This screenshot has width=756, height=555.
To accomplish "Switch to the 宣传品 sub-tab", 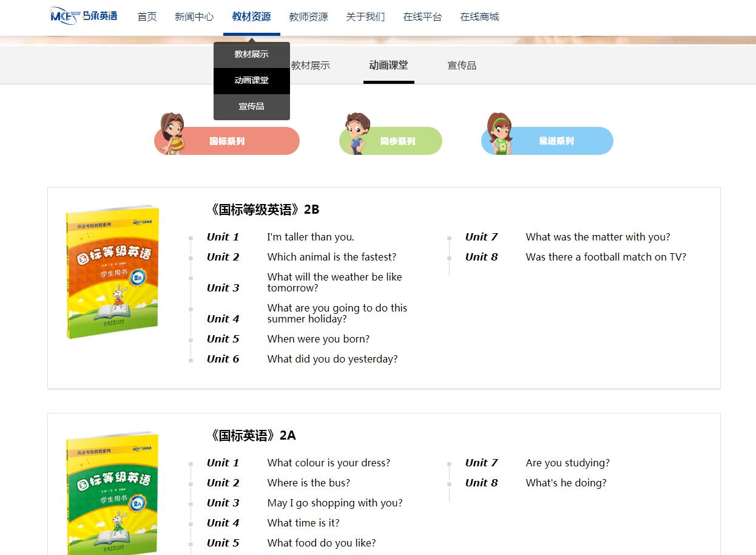I will point(462,66).
